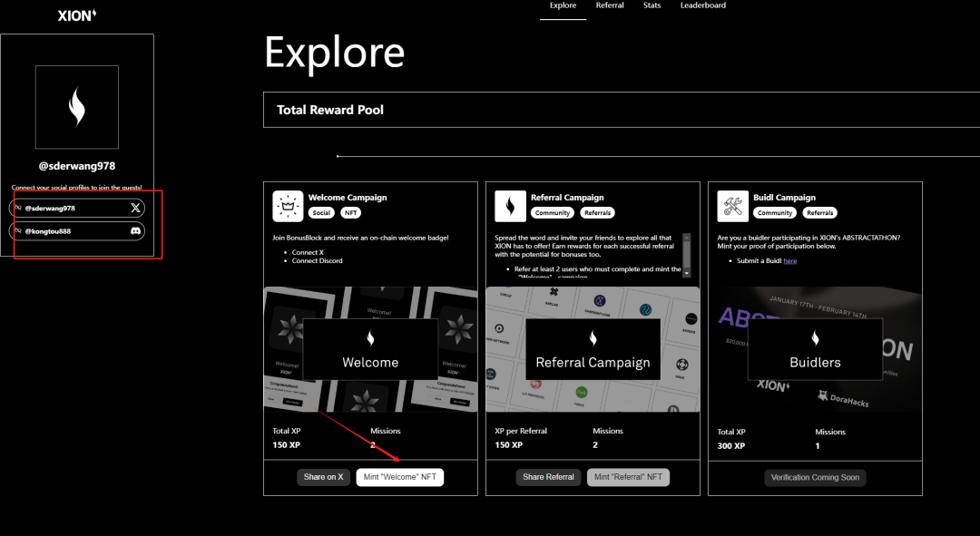Select the @sderwang978 X account field

point(77,208)
